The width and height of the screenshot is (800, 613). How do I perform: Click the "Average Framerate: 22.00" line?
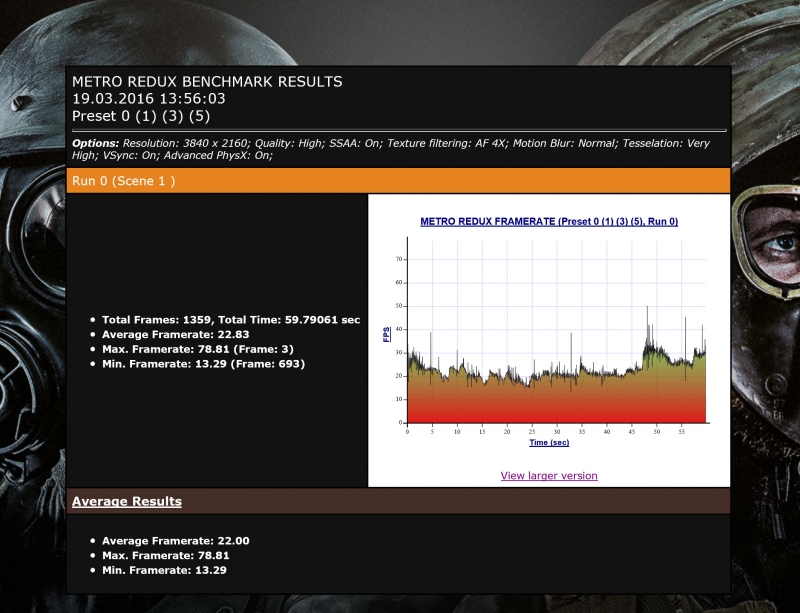click(x=176, y=541)
